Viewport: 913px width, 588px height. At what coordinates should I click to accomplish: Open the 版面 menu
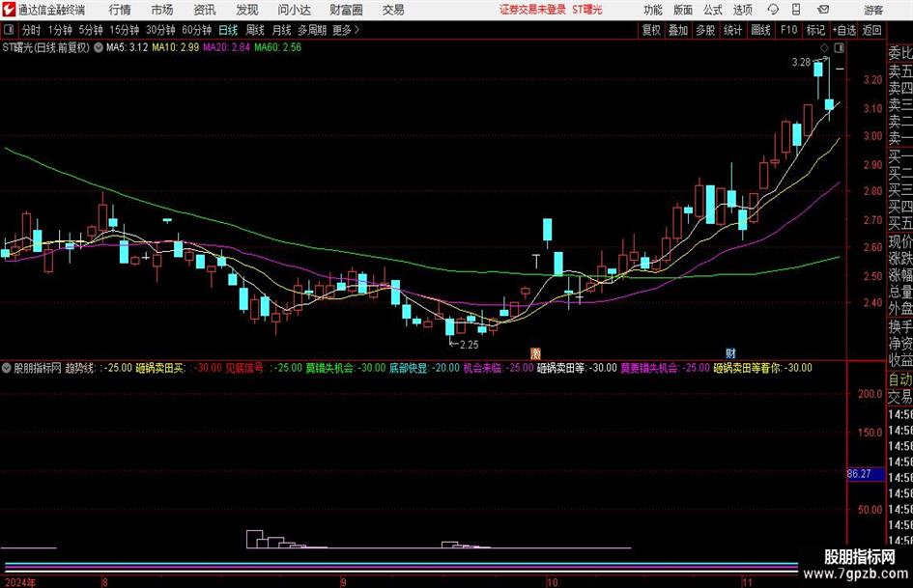click(683, 10)
